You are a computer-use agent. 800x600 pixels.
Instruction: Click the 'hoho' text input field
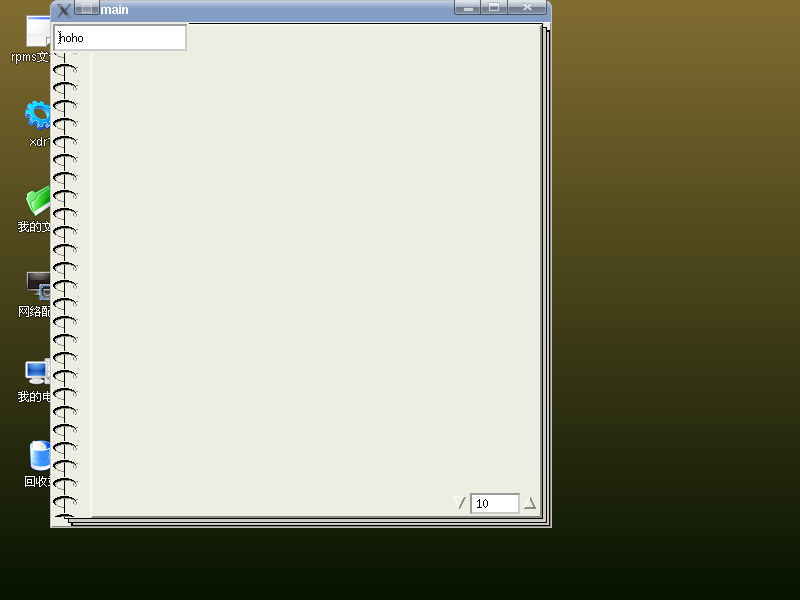(120, 38)
